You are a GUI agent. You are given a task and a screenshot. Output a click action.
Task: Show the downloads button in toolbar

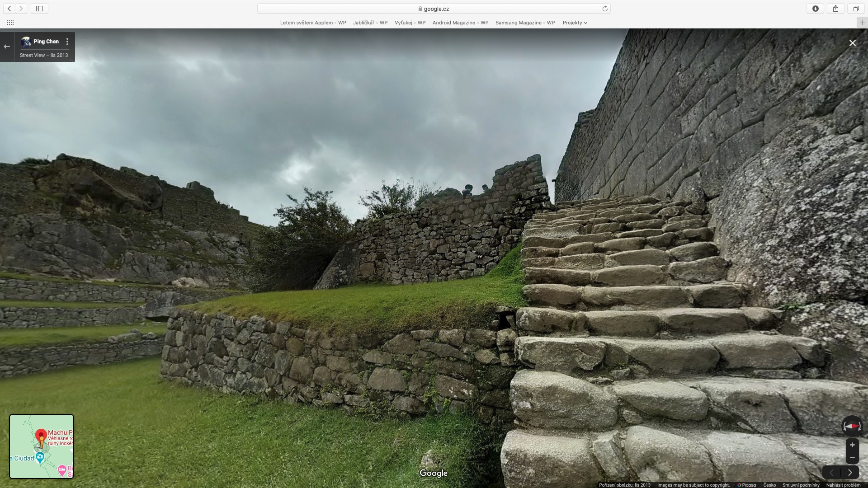(815, 9)
